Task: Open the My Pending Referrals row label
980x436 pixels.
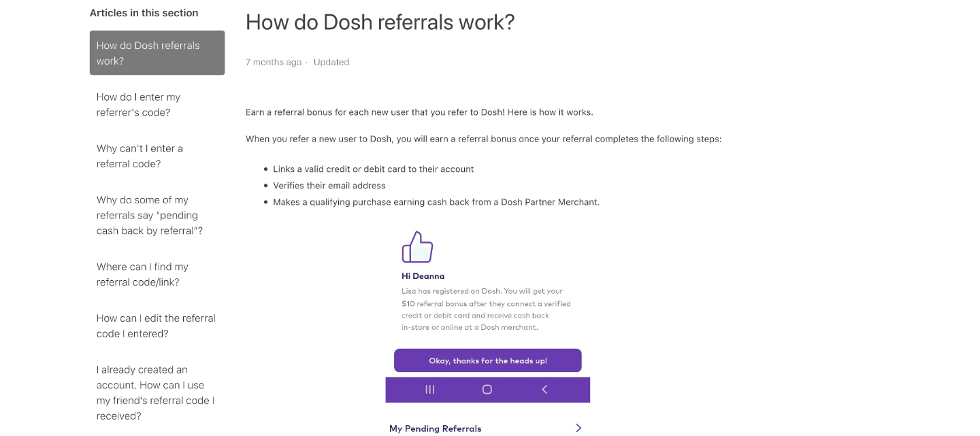Action: (x=435, y=429)
